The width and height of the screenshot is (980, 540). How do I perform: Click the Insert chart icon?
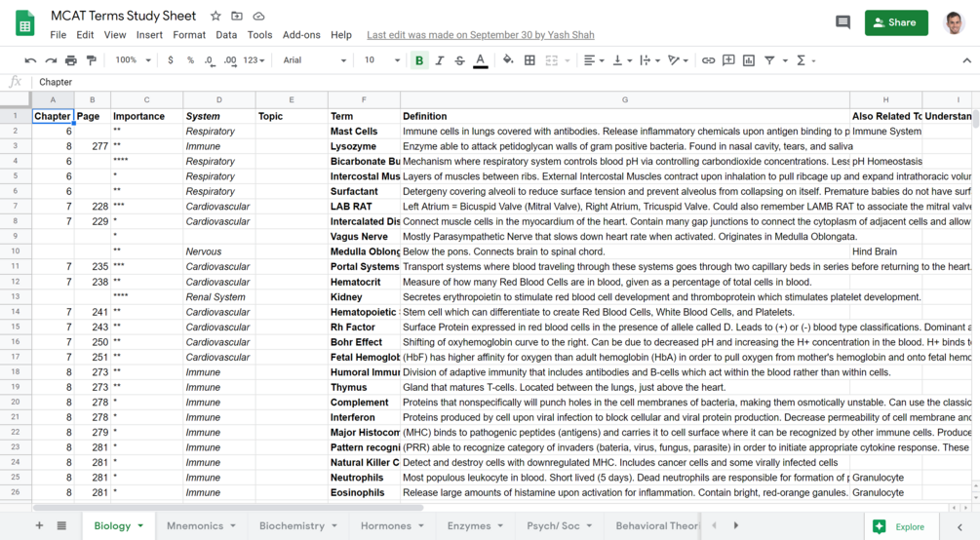(749, 60)
